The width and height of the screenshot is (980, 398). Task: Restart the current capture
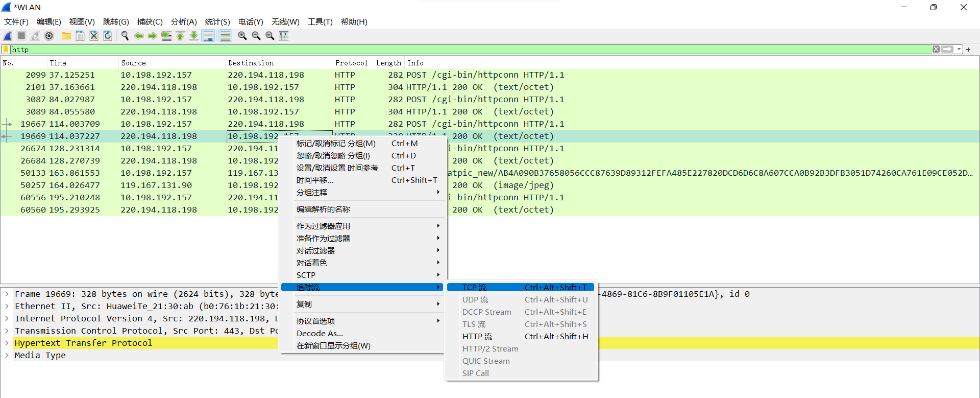35,36
